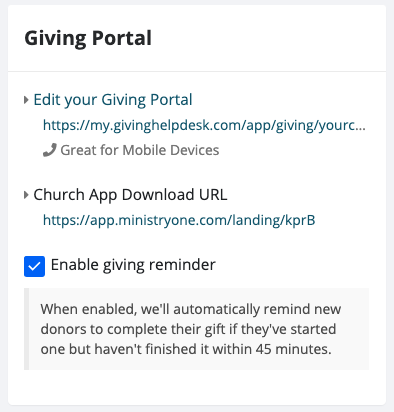This screenshot has height=412, width=394.
Task: Expand the triangle beside Church App Download URL
Action: pyautogui.click(x=26, y=195)
